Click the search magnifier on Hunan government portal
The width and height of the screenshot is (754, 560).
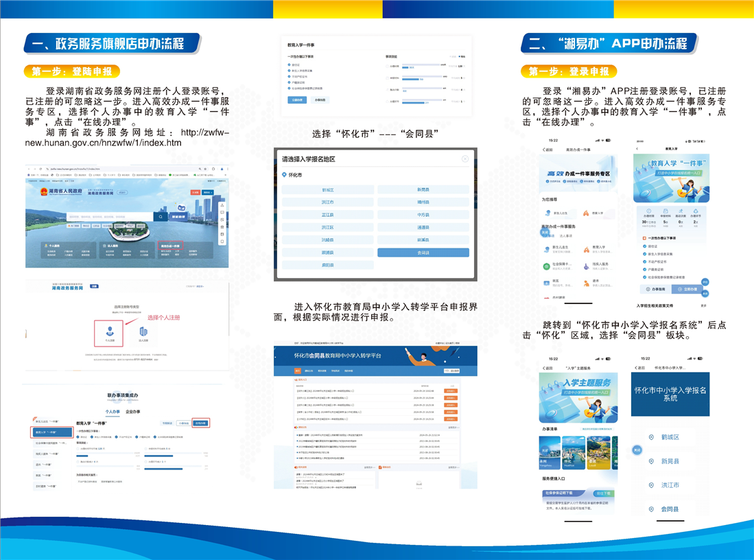pos(160,217)
